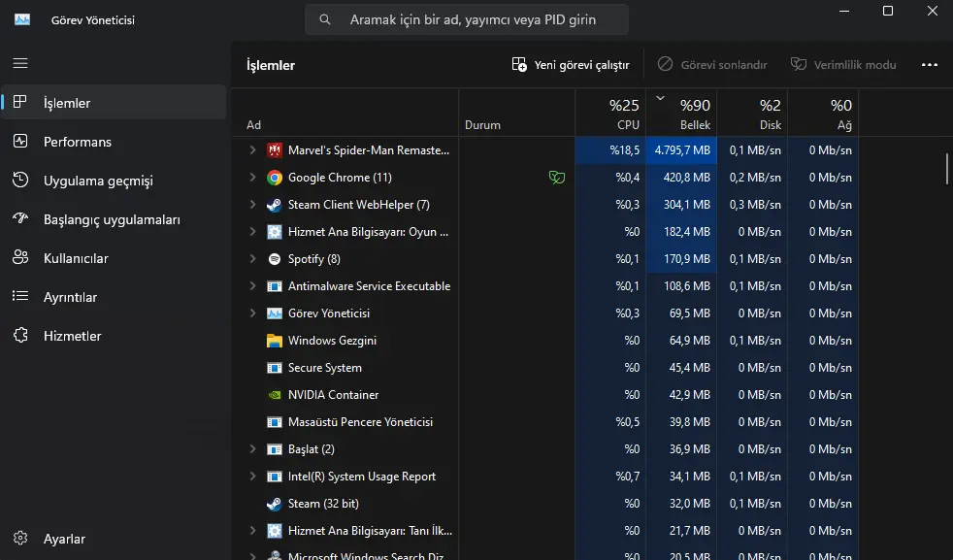Expand Marvel's Spider-Man Remastered process group
The image size is (953, 560).
pos(252,149)
